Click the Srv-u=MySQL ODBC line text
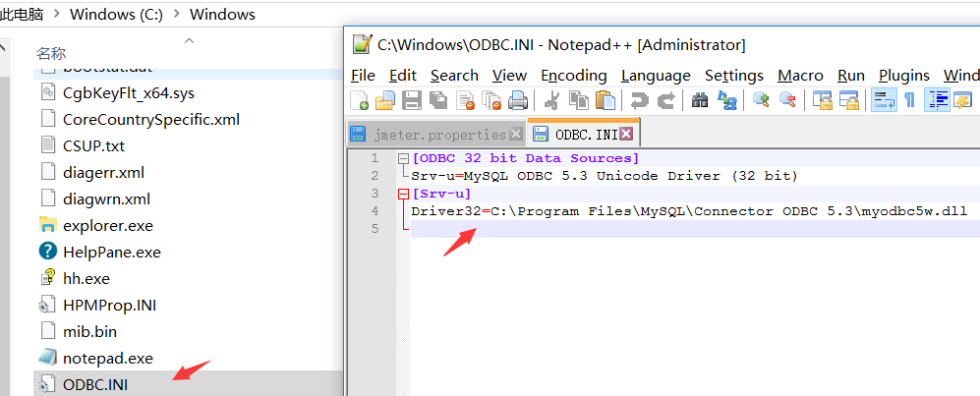The image size is (980, 396). click(605, 176)
